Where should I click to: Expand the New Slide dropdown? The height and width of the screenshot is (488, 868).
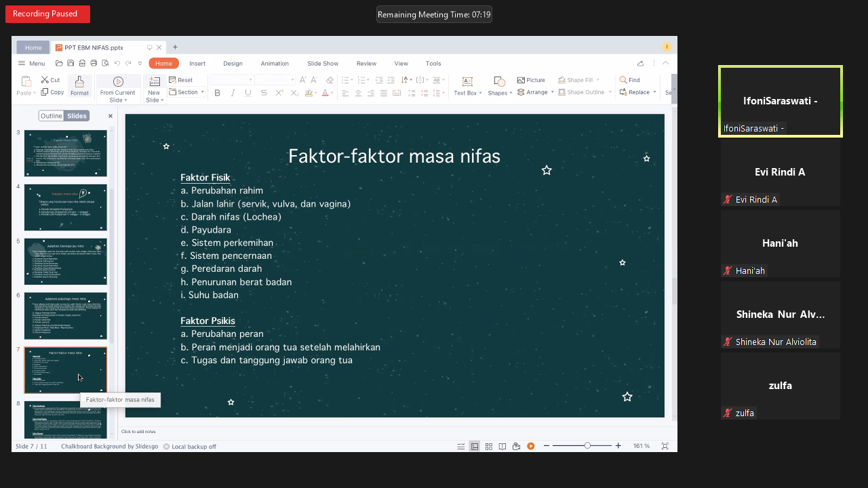(163, 100)
